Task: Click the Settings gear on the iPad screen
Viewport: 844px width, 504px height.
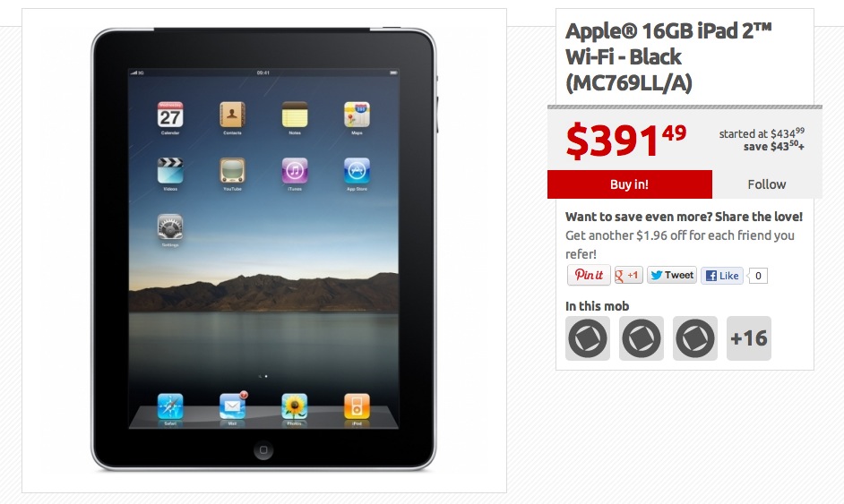Action: tap(170, 227)
